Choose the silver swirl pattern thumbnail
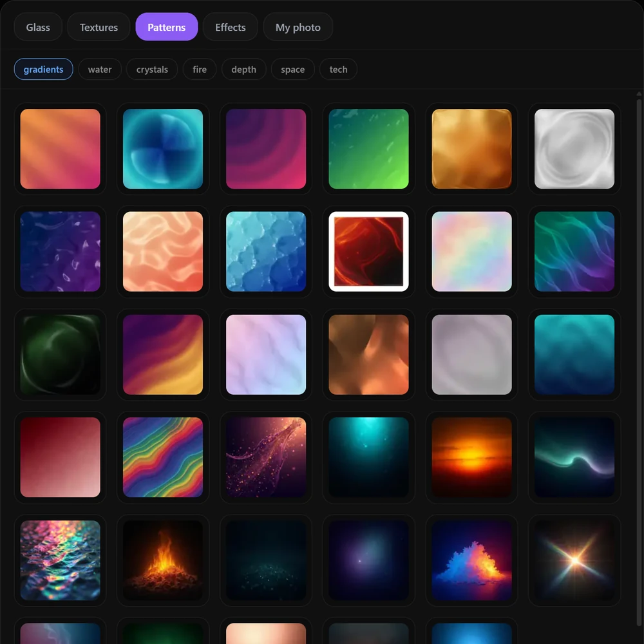644x644 pixels. tap(574, 149)
